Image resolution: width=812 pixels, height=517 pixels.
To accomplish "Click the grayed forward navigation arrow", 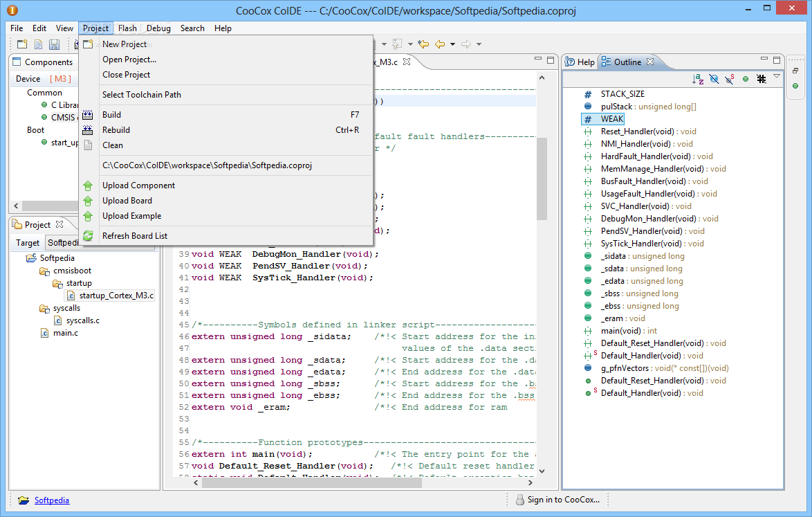I will point(466,44).
